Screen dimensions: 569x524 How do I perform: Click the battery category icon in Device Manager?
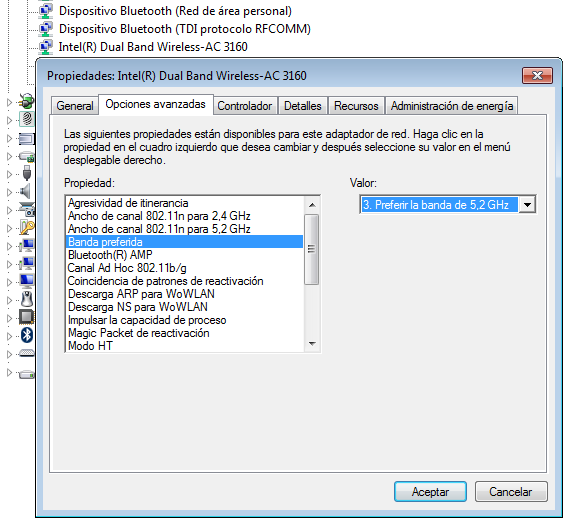(26, 102)
